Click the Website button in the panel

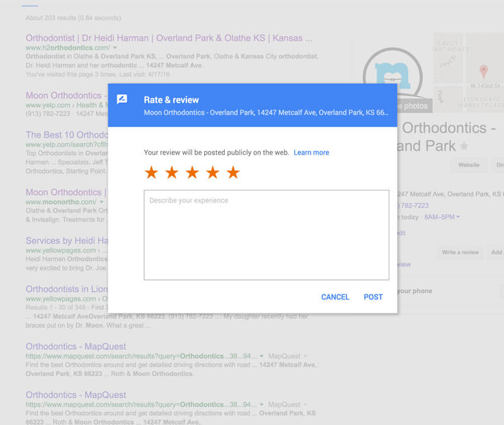[469, 165]
